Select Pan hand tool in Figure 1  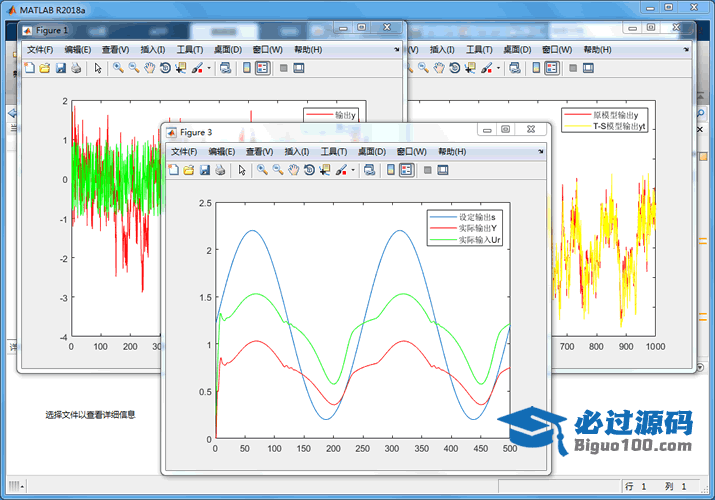[x=150, y=68]
